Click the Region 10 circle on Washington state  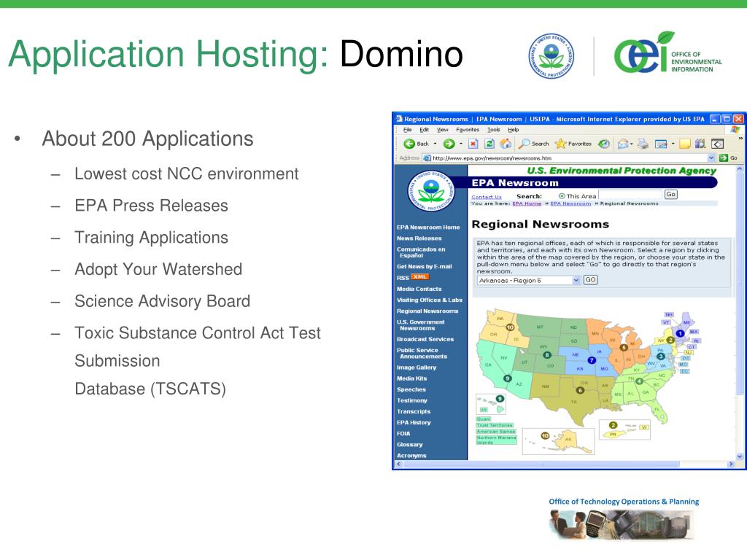[510, 327]
